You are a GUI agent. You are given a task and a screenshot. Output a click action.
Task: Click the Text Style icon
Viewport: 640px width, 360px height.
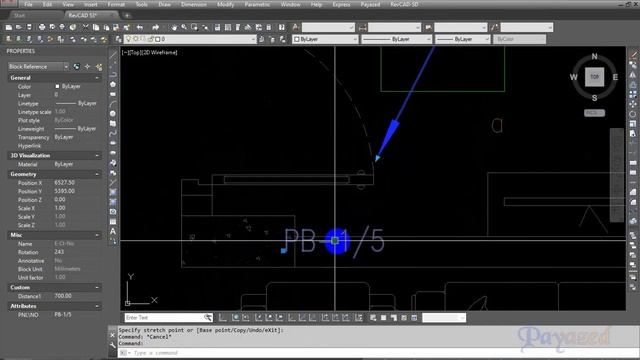click(x=296, y=27)
